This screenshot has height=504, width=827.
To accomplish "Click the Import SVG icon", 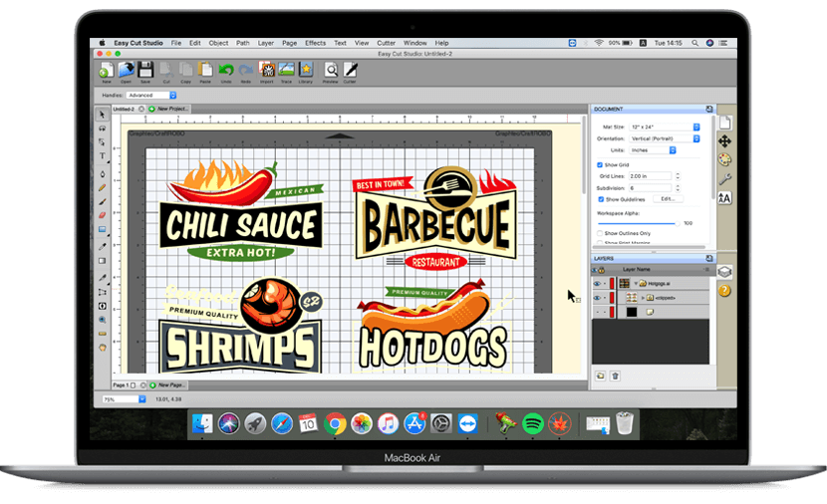I will coord(266,70).
